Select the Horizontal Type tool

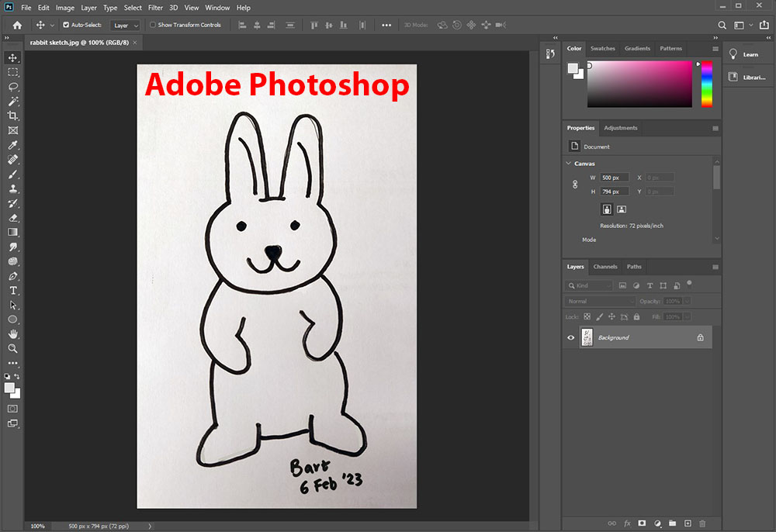pyautogui.click(x=13, y=290)
